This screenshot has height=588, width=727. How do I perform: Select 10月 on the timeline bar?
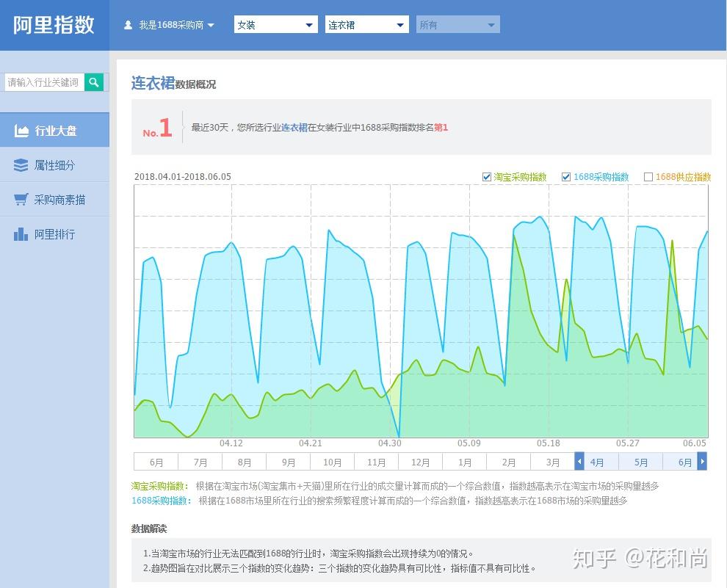[x=333, y=462]
